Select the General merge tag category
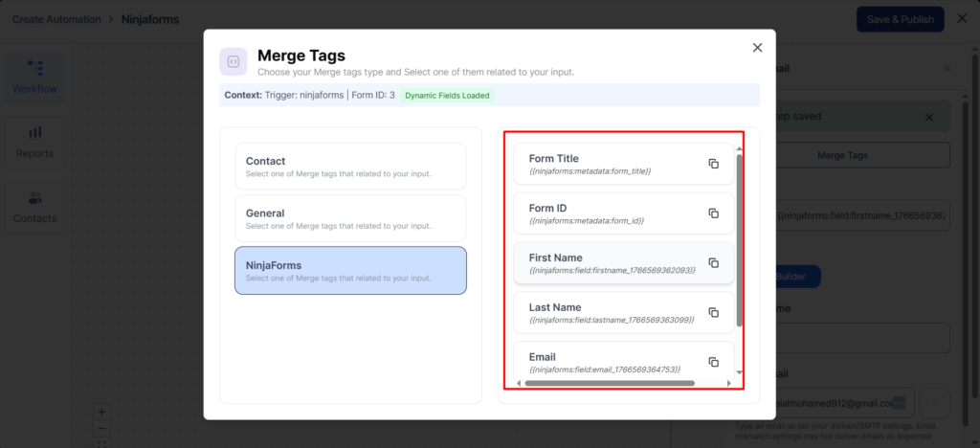 [x=350, y=218]
